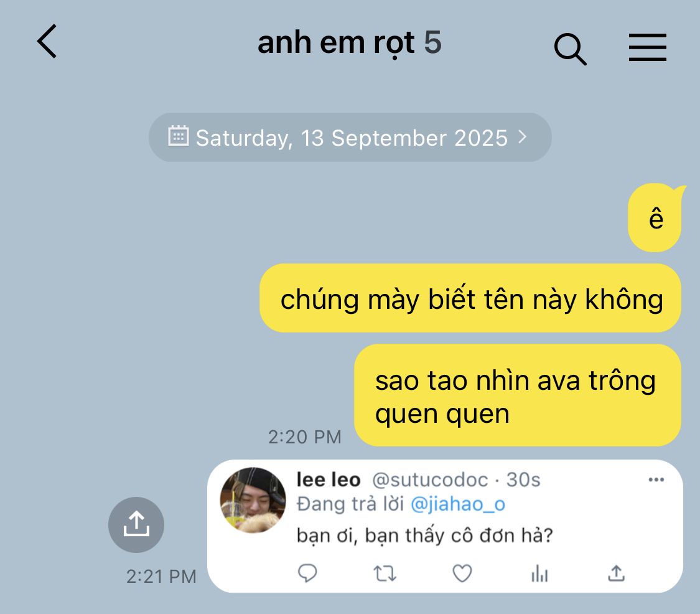Image resolution: width=700 pixels, height=614 pixels.
Task: Click the @jiahao_o mention link
Action: (457, 504)
